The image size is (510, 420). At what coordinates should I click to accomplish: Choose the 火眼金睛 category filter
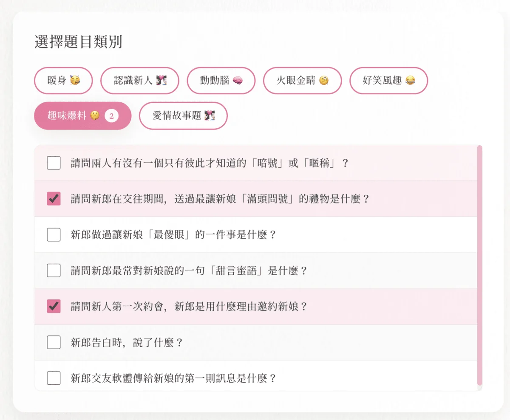(x=302, y=81)
